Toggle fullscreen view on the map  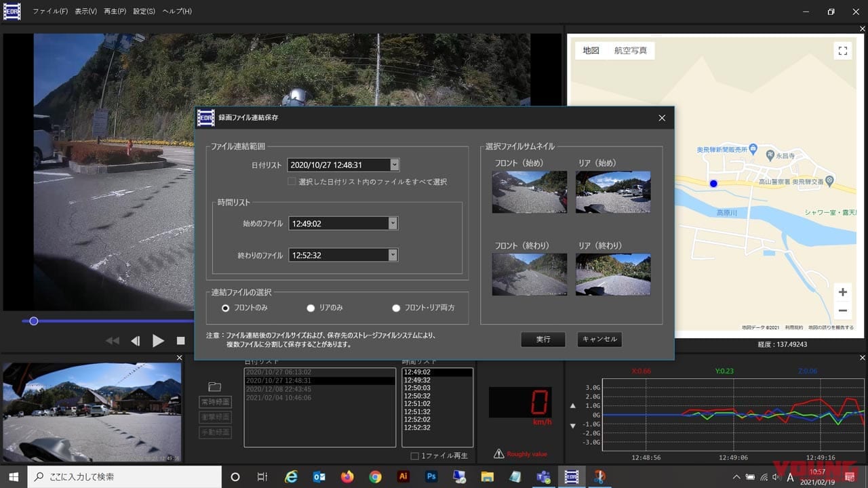click(842, 51)
